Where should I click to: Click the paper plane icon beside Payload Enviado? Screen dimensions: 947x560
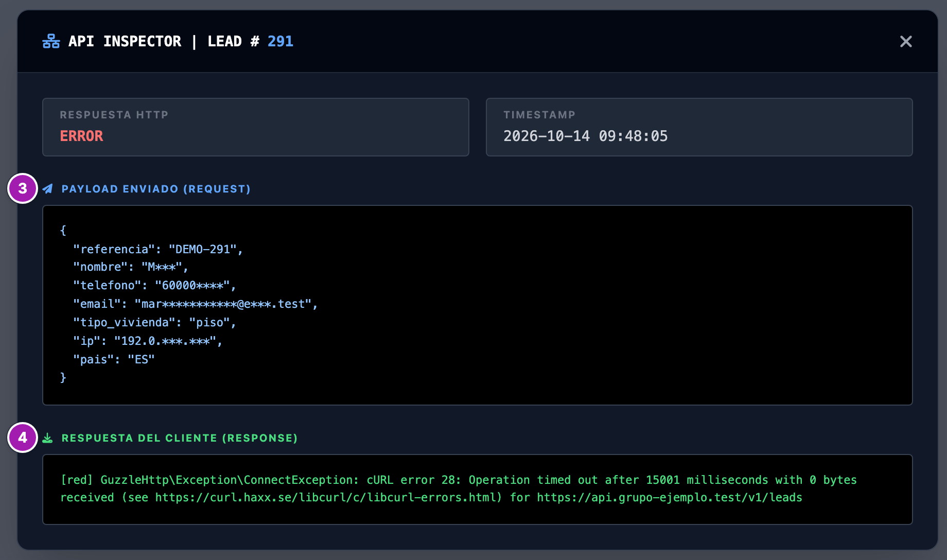pos(47,189)
